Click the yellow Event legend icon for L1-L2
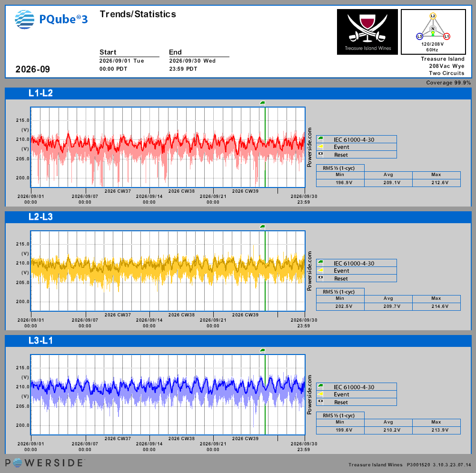 click(x=320, y=147)
